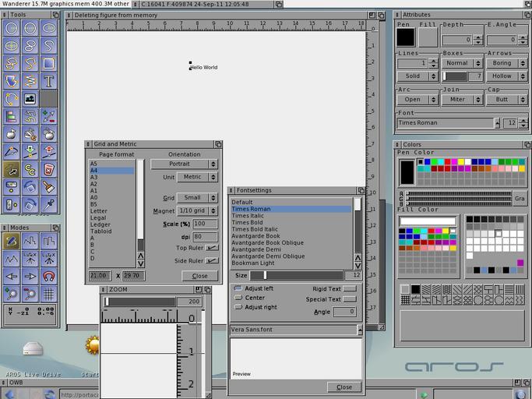532x399 pixels.
Task: Toggle the Side Ruler checkbox
Action: pos(211,260)
